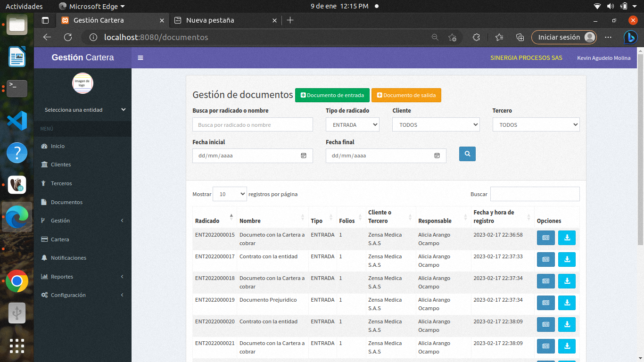644x362 pixels.
Task: Open Visual Studio Code from the dock
Action: pyautogui.click(x=17, y=121)
